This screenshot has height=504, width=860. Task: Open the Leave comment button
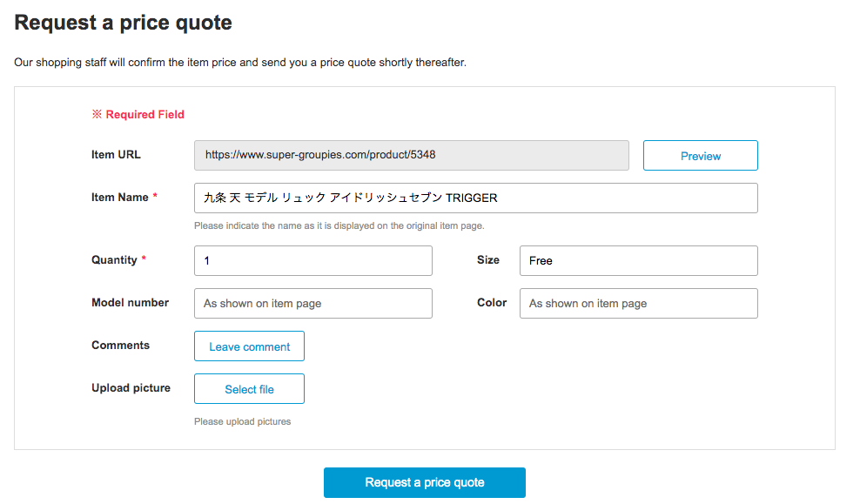(250, 346)
